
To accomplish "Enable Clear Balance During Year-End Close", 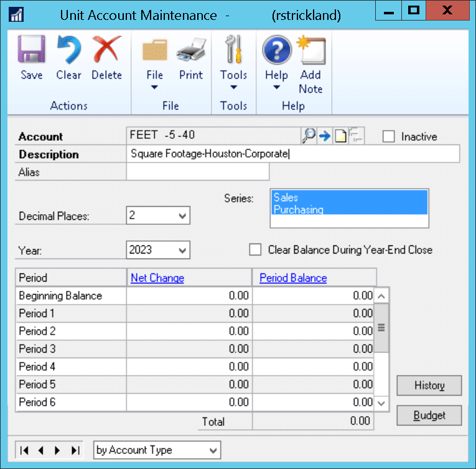I will (255, 250).
